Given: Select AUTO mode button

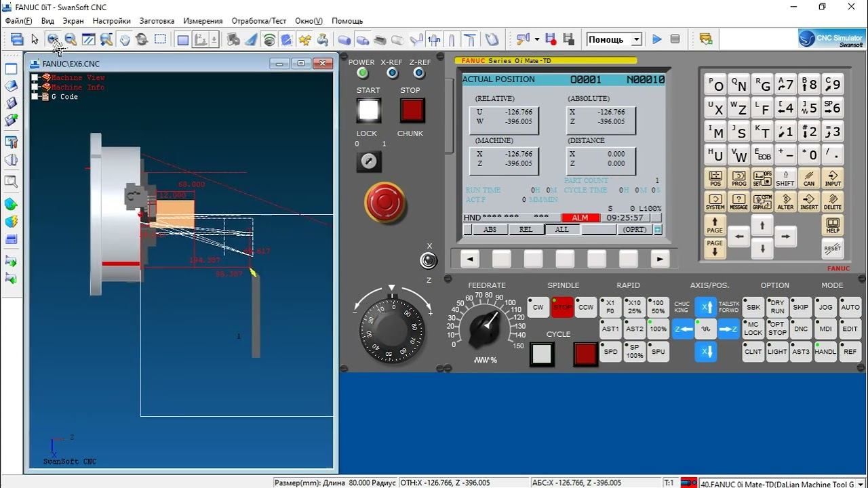Looking at the screenshot, I should coord(850,307).
